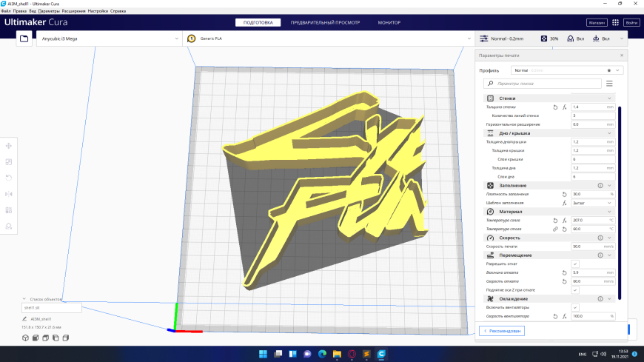Viewport: 644px width, 362px height.
Task: Open Windows Start button in taskbar
Action: [263, 354]
